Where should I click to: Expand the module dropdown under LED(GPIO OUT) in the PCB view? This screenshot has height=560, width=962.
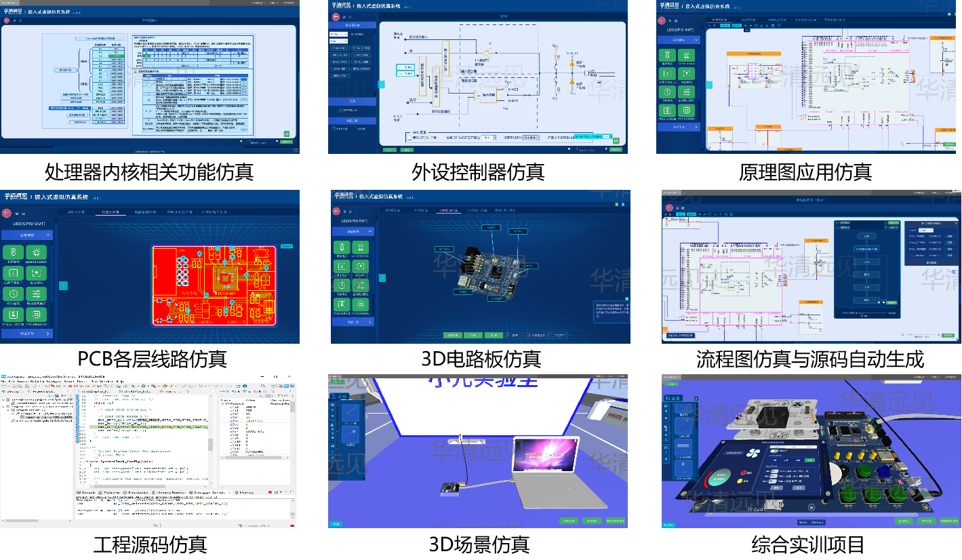pos(27,235)
